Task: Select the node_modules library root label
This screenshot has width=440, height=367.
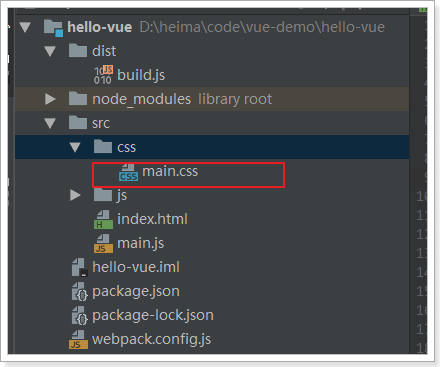Action: pyautogui.click(x=235, y=99)
